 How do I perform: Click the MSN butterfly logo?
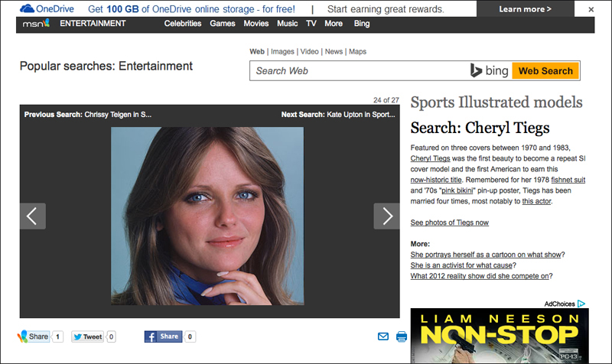click(x=36, y=24)
